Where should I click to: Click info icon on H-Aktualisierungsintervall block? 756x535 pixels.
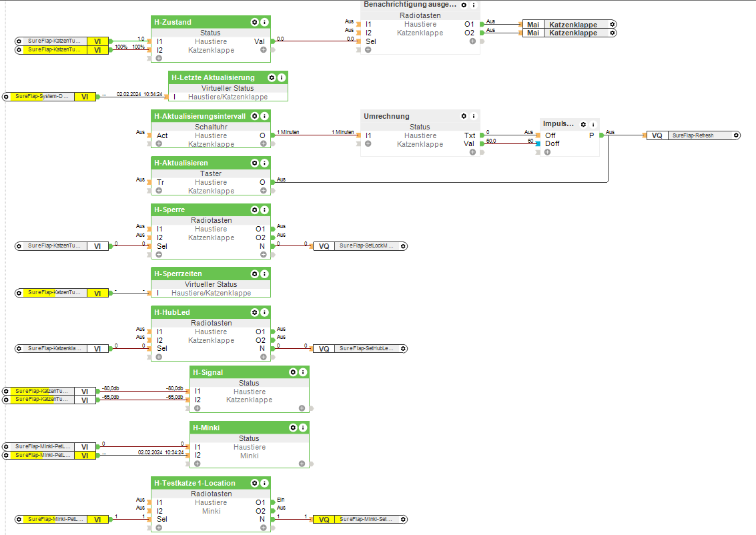(x=264, y=116)
